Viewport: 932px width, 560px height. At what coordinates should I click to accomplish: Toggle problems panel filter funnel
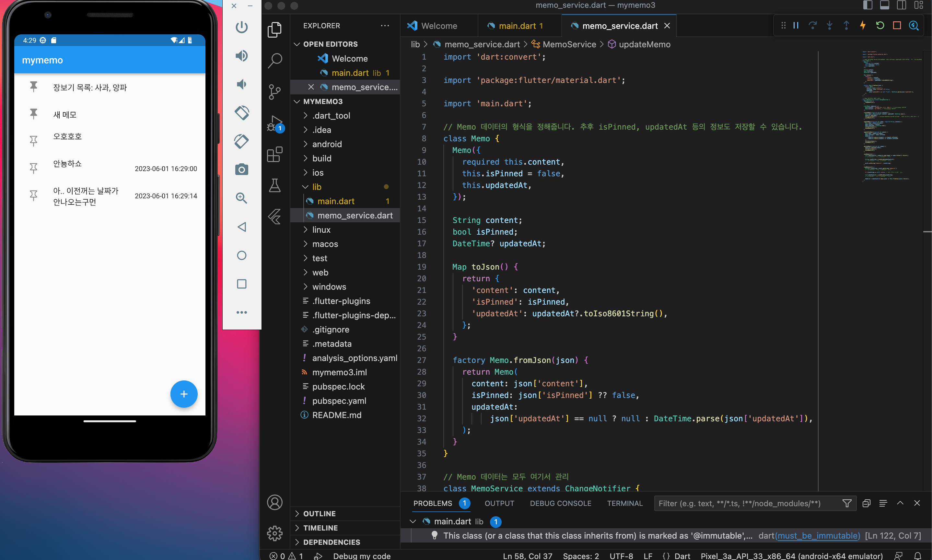(x=847, y=503)
